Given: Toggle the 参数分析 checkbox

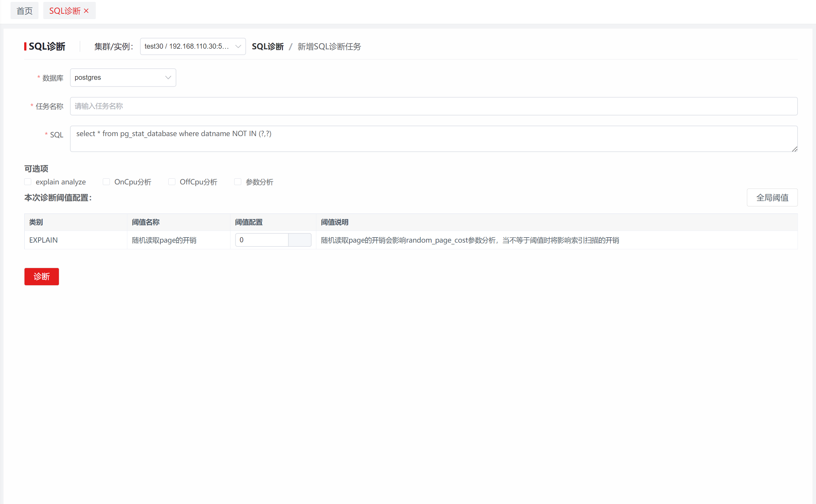Looking at the screenshot, I should pos(237,182).
